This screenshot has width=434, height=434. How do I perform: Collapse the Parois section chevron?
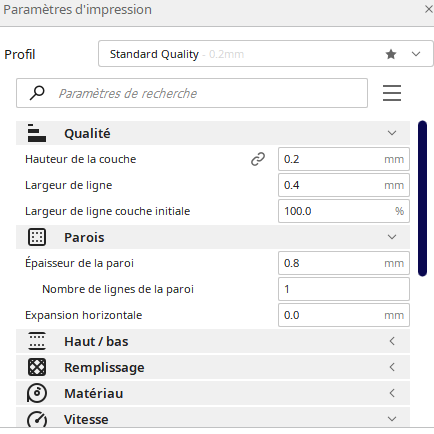click(x=392, y=237)
